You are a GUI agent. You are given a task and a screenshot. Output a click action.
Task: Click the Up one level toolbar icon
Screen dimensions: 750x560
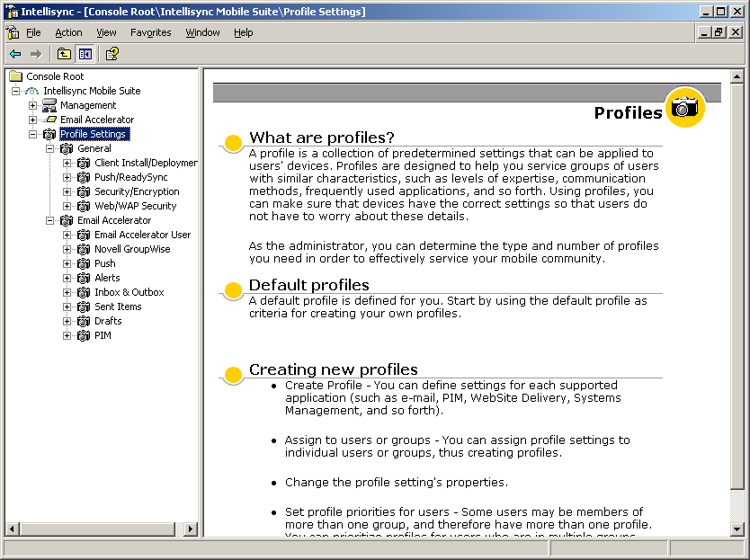(64, 54)
